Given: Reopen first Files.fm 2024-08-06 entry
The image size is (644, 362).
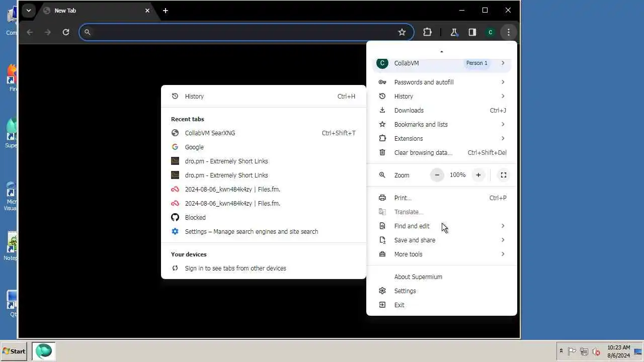Looking at the screenshot, I should point(264,189).
